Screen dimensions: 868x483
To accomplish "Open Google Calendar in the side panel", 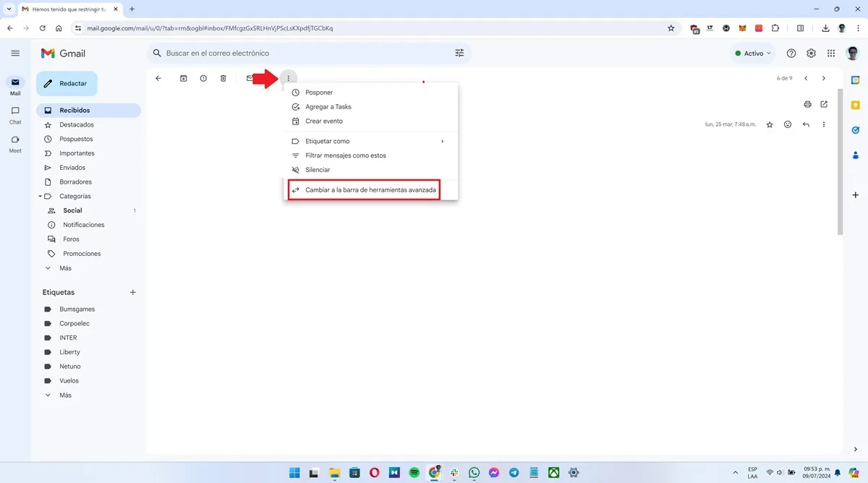I will 856,78.
